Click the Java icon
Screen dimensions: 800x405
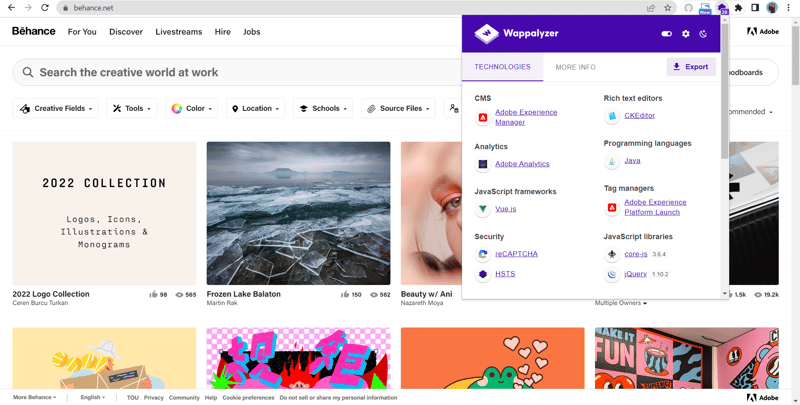[x=611, y=161]
